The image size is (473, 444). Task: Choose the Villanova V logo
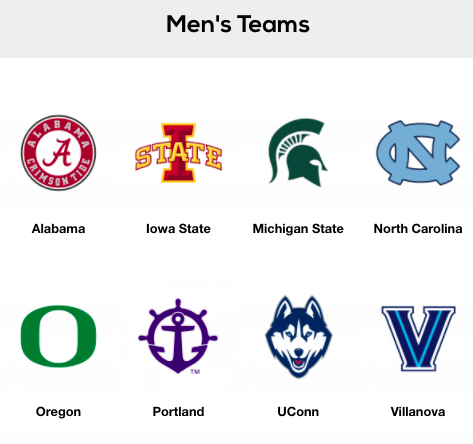418,338
